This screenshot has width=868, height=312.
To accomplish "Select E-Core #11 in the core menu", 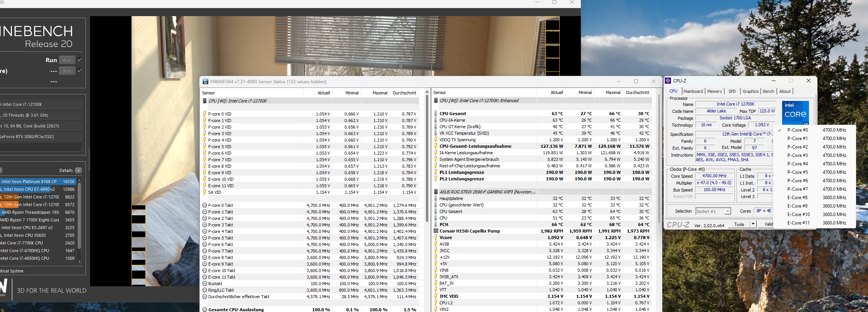I will [x=814, y=223].
